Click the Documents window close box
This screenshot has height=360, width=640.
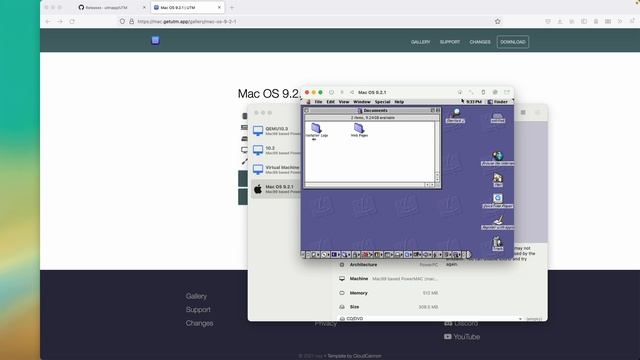point(307,110)
